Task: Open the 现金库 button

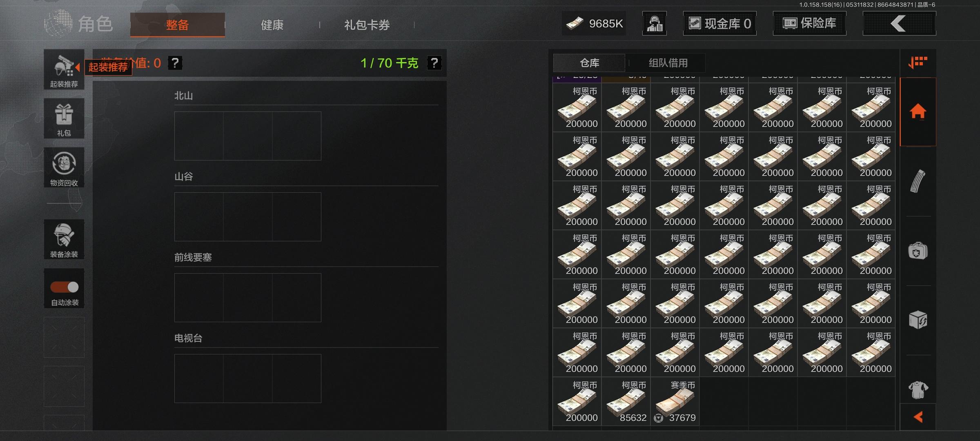Action: point(719,23)
